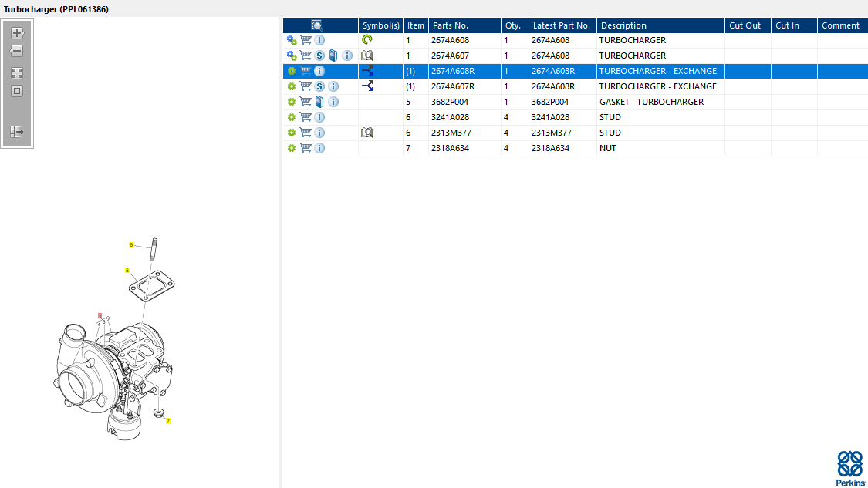The width and height of the screenshot is (868, 488).
Task: Add part 2674A607 to the cart
Action: click(306, 56)
